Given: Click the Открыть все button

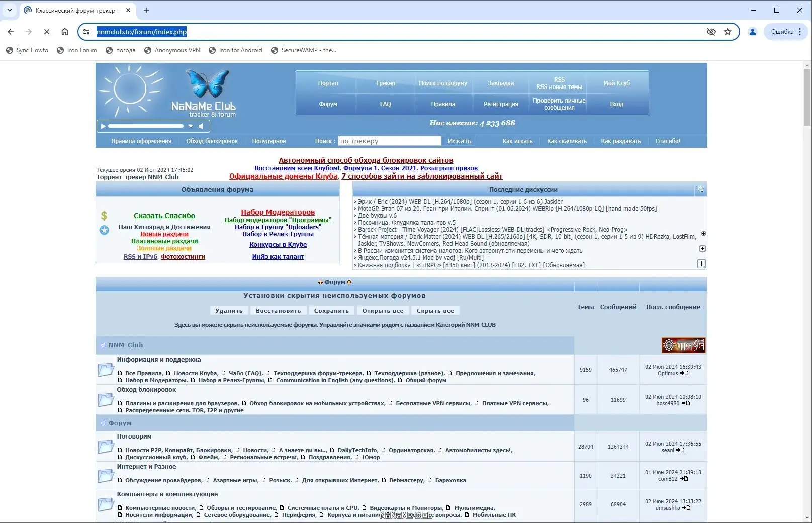Looking at the screenshot, I should (383, 311).
